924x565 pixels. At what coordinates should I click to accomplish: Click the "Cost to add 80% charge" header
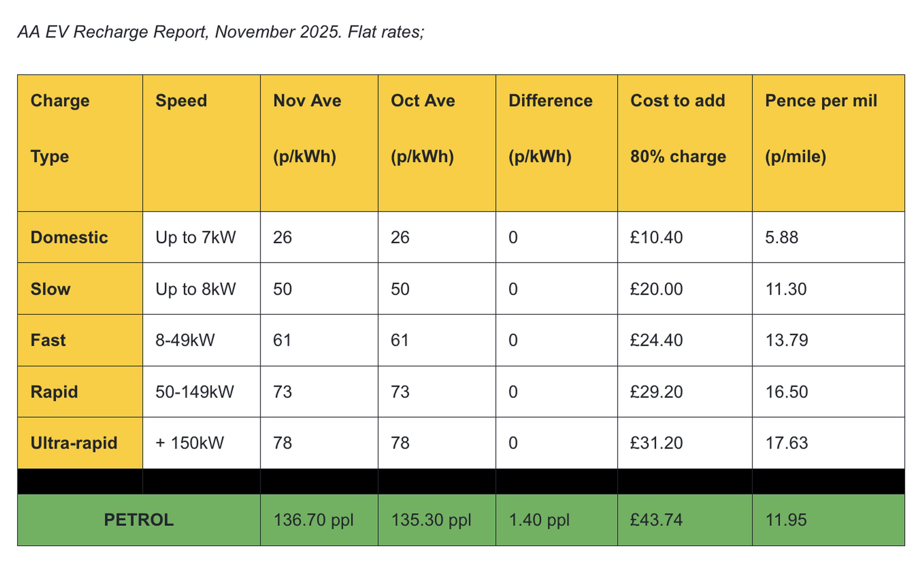(x=685, y=142)
